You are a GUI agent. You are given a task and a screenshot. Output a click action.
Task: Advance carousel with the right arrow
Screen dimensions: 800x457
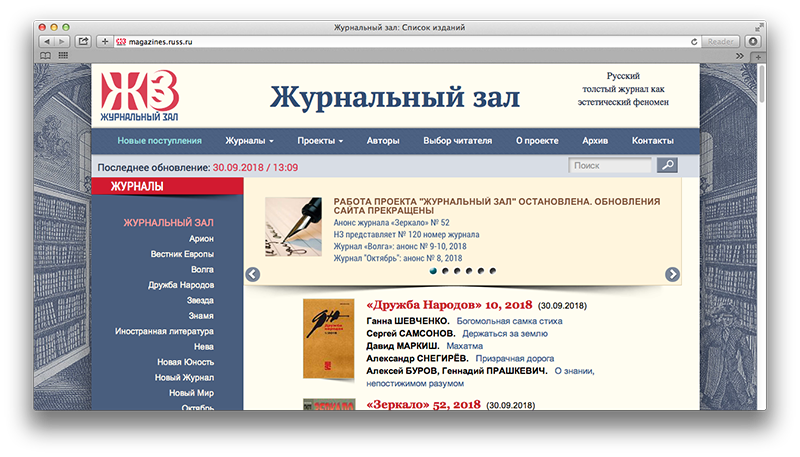(672, 274)
